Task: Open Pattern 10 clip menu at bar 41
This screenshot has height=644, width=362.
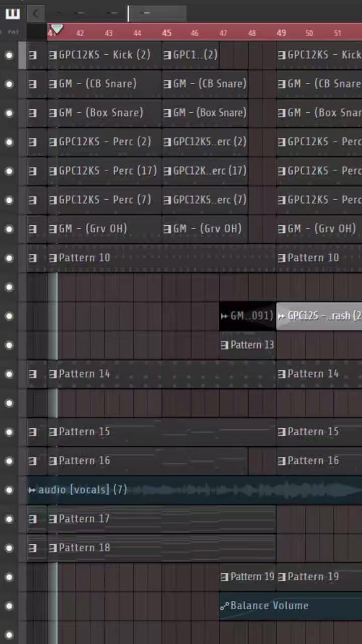Action: coord(53,258)
